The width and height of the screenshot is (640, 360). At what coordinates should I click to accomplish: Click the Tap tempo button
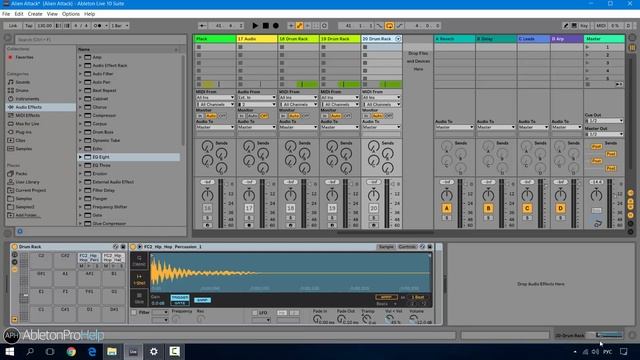pos(29,26)
